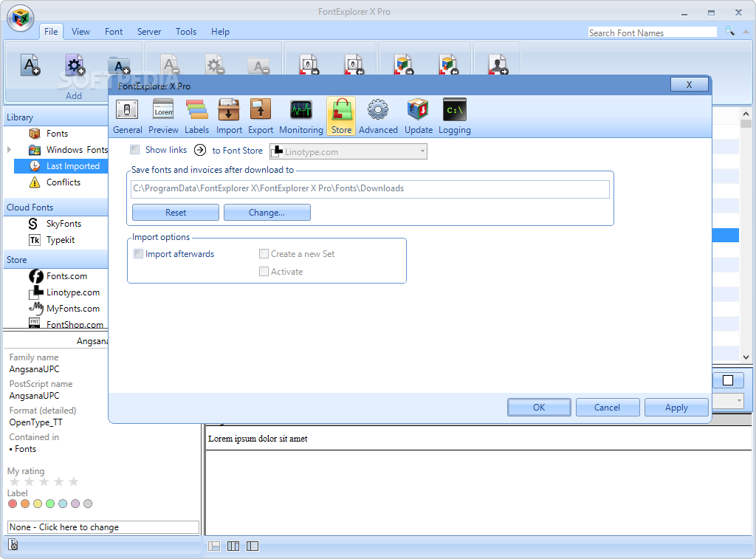This screenshot has width=756, height=559.
Task: Click the info document icon in status bar
Action: click(13, 544)
